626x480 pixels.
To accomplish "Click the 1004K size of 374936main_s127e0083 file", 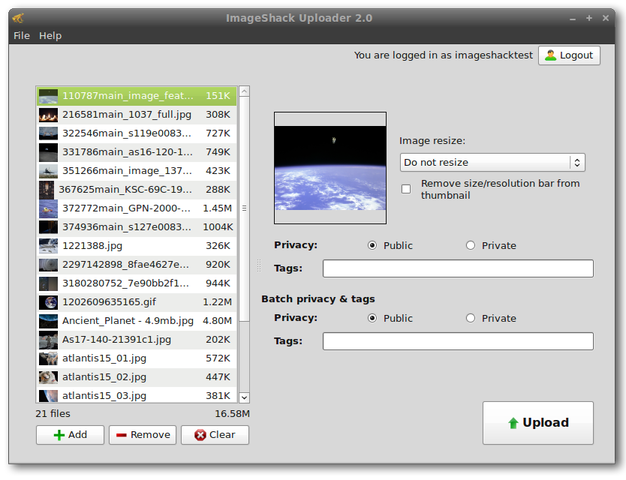I will [218, 227].
